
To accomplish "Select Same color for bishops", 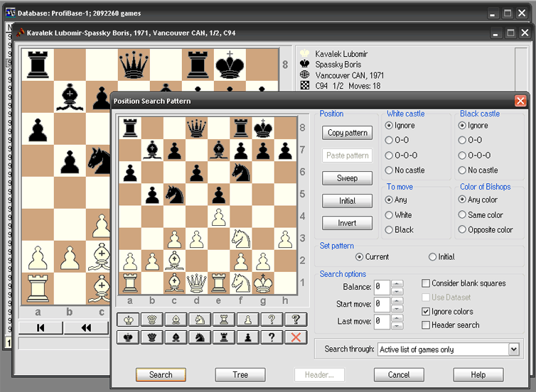I will click(481, 214).
